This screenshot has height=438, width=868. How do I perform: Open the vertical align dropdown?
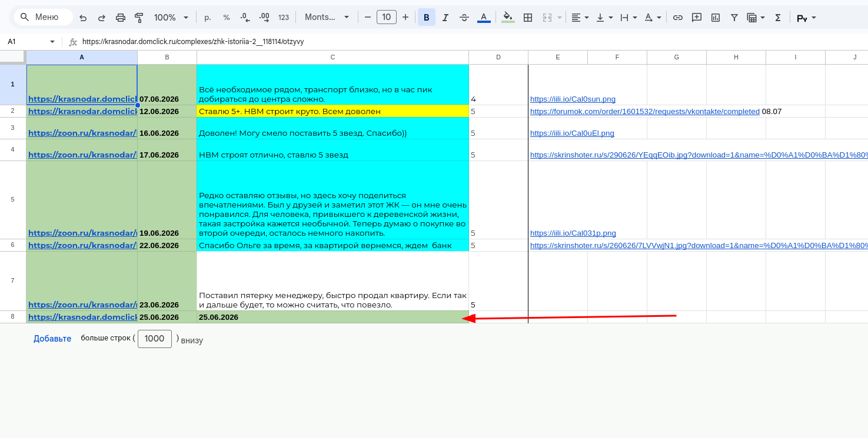[x=604, y=18]
